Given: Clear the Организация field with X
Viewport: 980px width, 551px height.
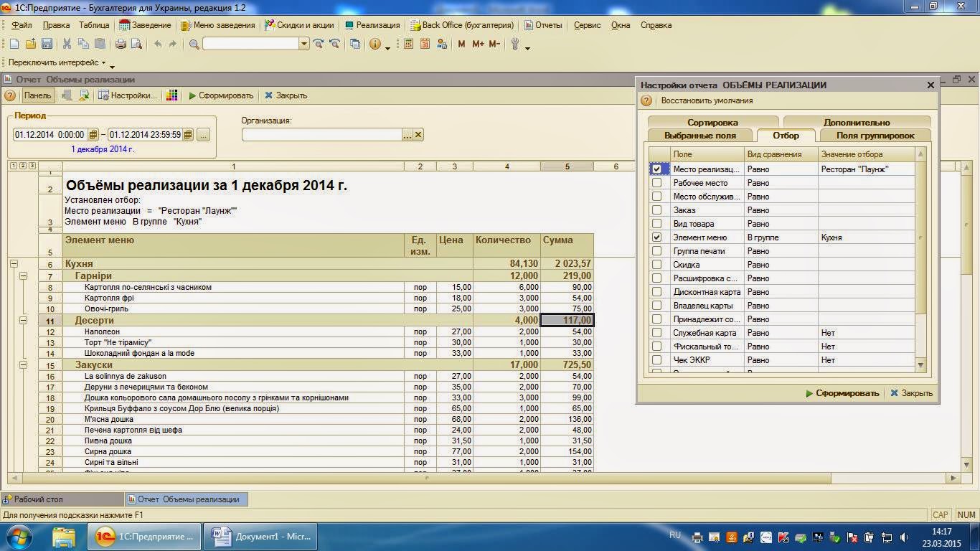Looking at the screenshot, I should point(419,134).
